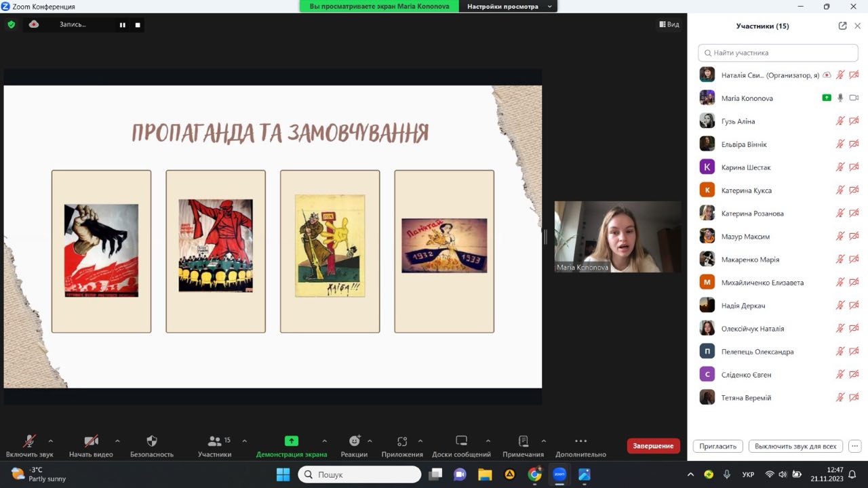
Task: Click the muted microphone icon for Карина Шестак
Action: 840,167
